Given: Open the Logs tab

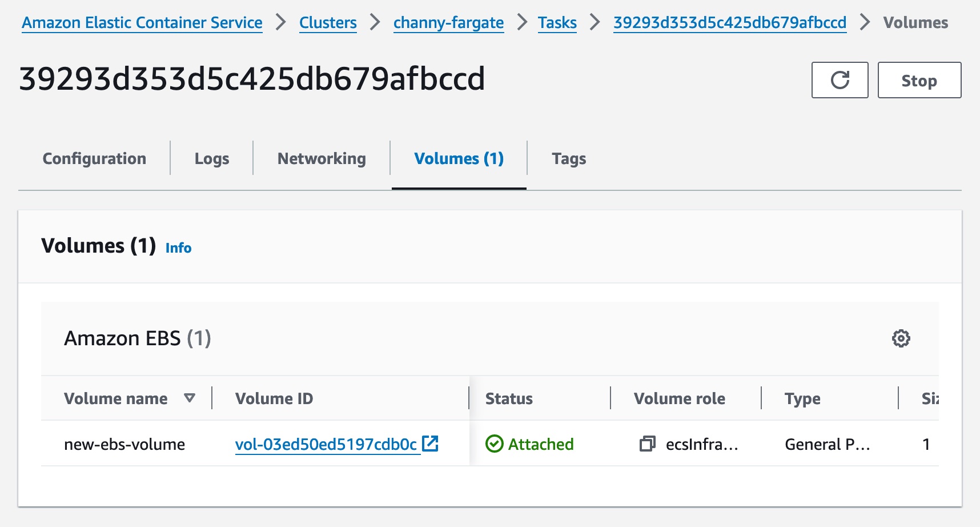Looking at the screenshot, I should tap(211, 158).
